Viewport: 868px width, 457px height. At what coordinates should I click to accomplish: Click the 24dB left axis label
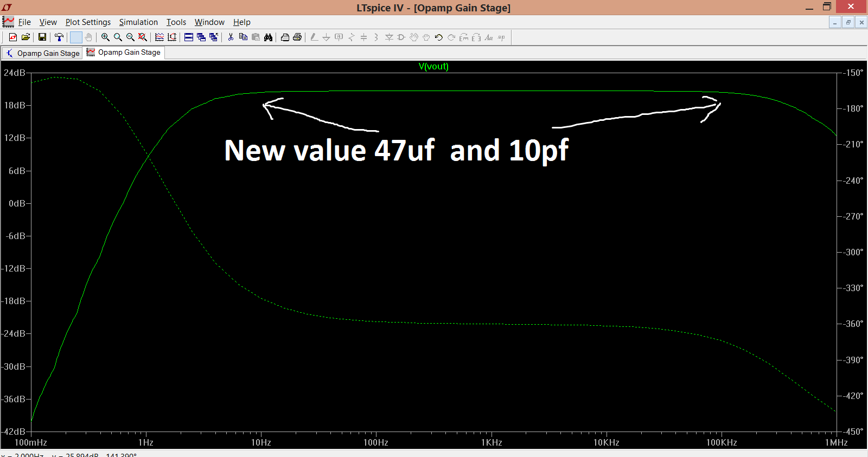coord(15,73)
